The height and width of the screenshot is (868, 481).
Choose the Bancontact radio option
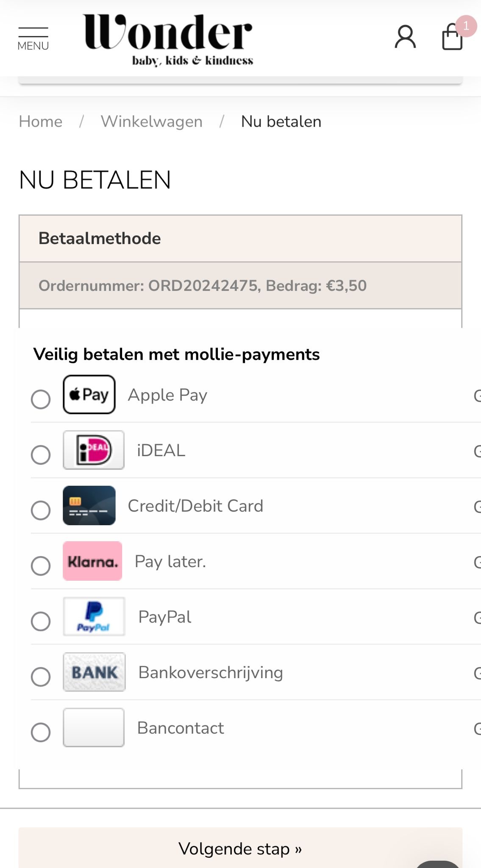coord(41,732)
